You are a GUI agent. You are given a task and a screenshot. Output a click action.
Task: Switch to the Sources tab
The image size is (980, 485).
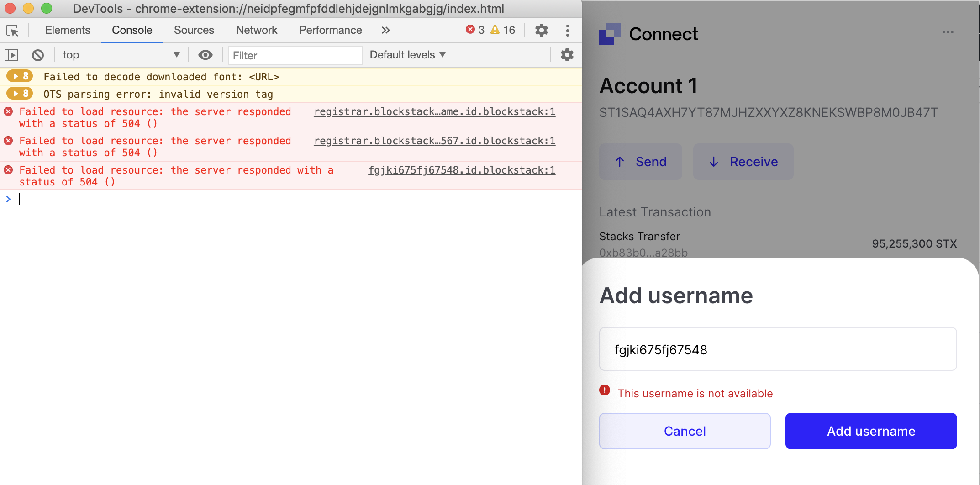point(194,30)
